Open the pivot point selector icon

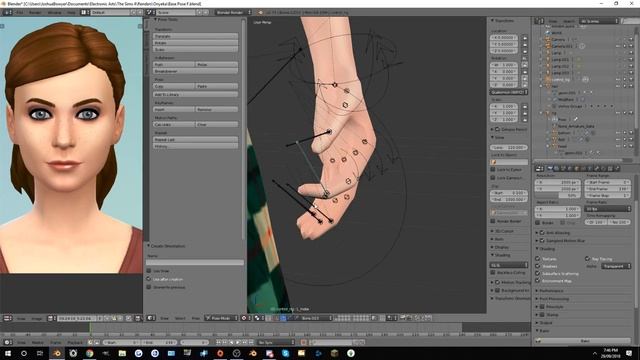coord(259,318)
